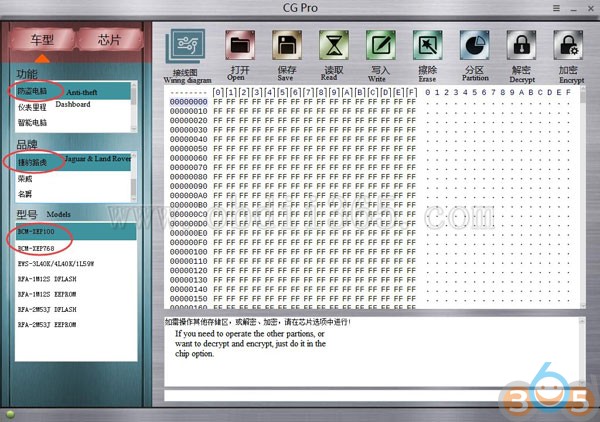The image size is (600, 422).
Task: Click the Decrypt padlock icon
Action: point(521,45)
